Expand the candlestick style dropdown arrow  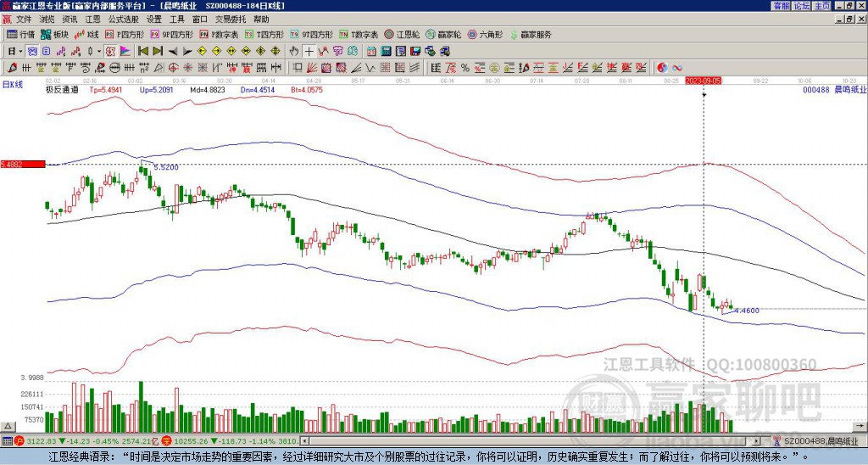99,51
